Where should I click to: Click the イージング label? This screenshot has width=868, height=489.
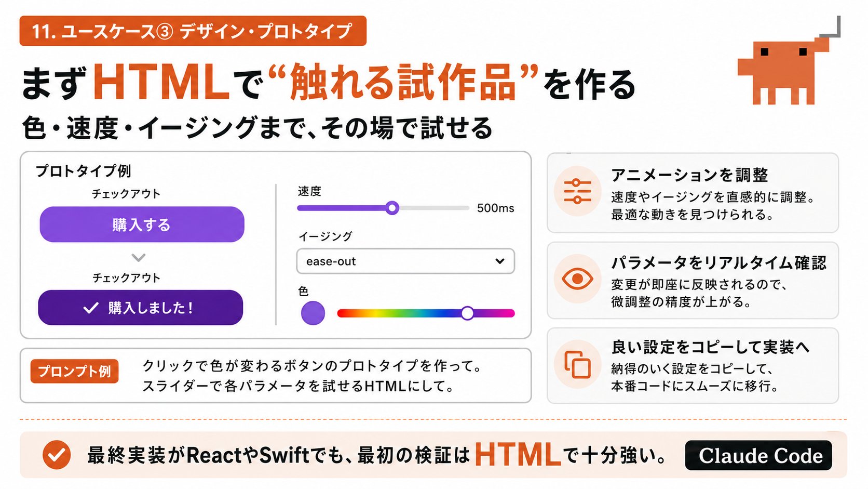325,236
